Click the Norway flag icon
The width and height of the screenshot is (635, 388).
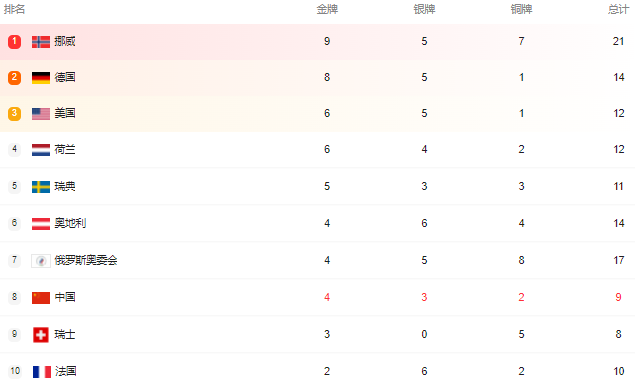tap(41, 42)
